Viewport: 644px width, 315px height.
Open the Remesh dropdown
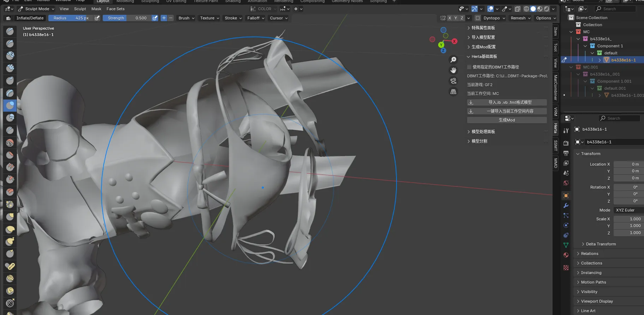(x=521, y=18)
